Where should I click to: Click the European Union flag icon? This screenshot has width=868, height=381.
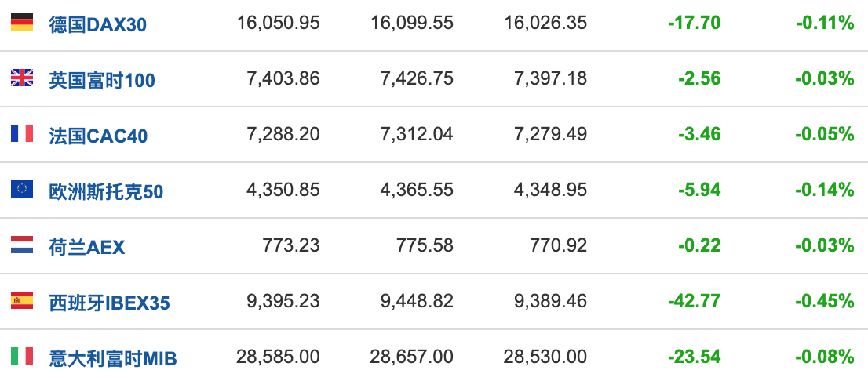tap(21, 189)
